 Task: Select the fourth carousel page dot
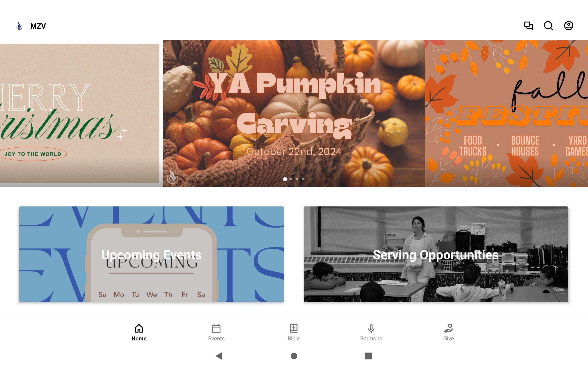coord(303,179)
